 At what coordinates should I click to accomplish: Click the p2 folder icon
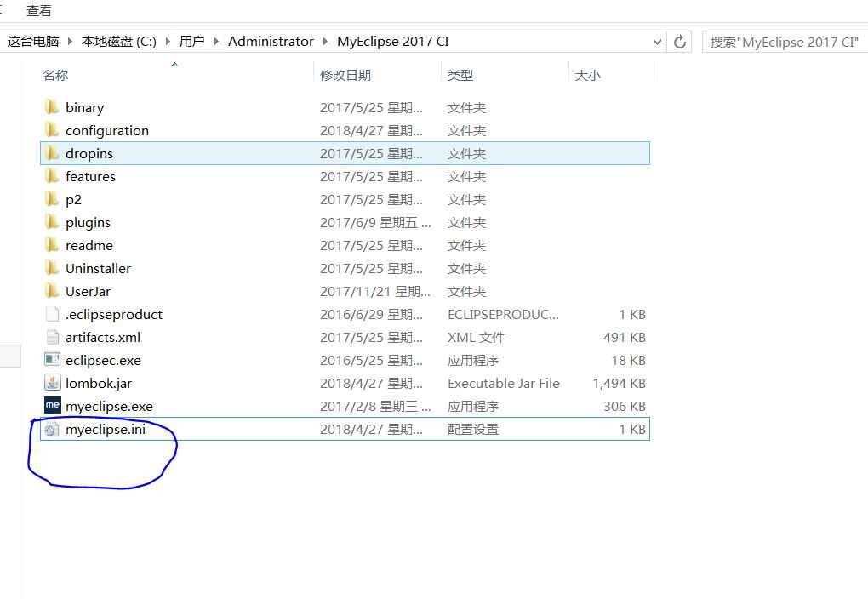[51, 199]
